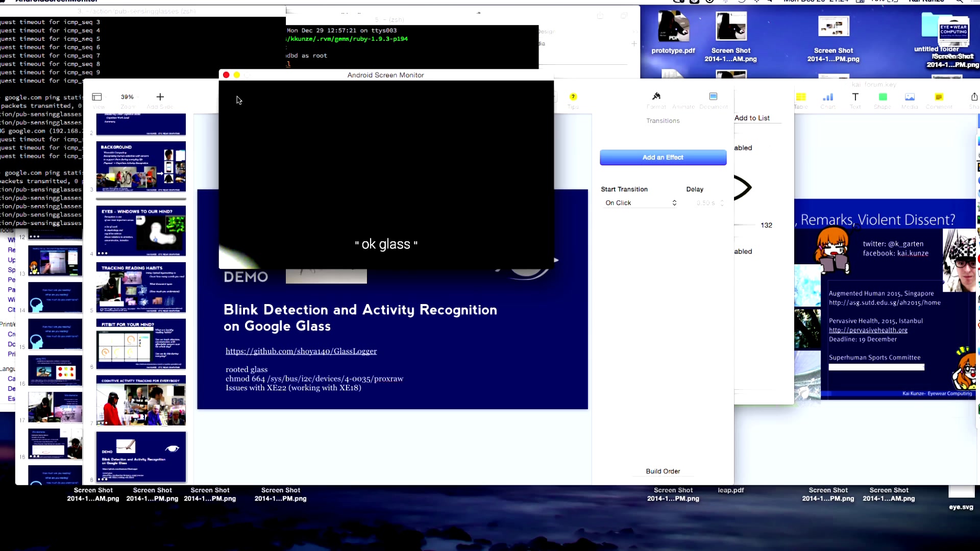
Task: Click the blue Add an Effect button
Action: click(663, 157)
